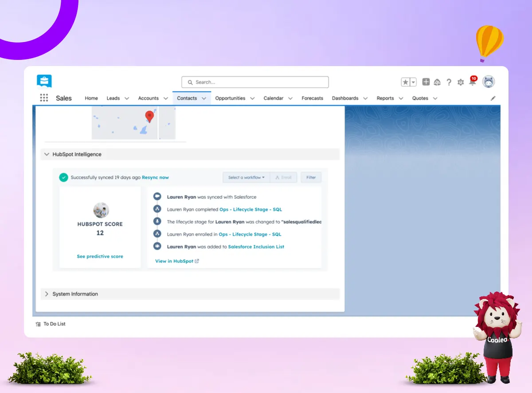Open the Opportunities tab dropdown chevron

tap(253, 98)
